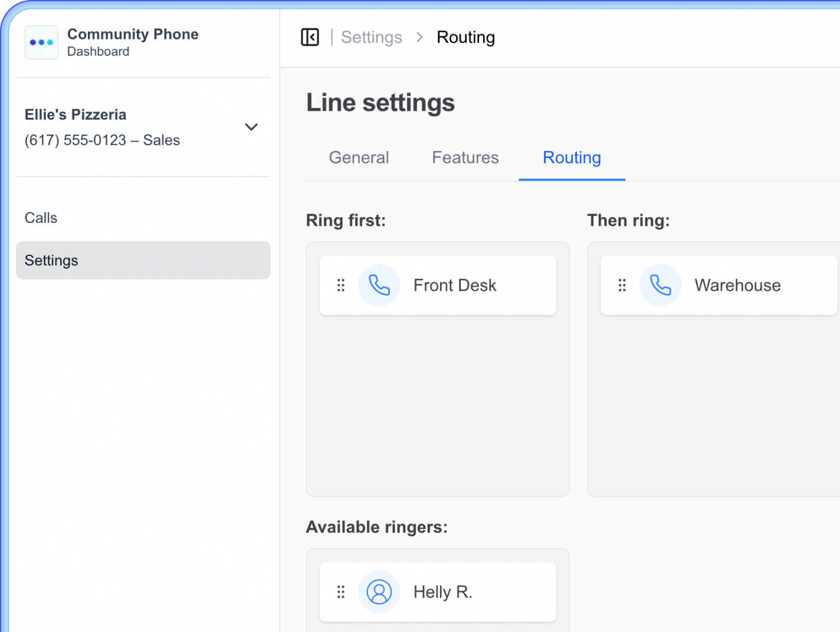Click the Front Desk phone icon
The image size is (840, 632).
tap(379, 285)
